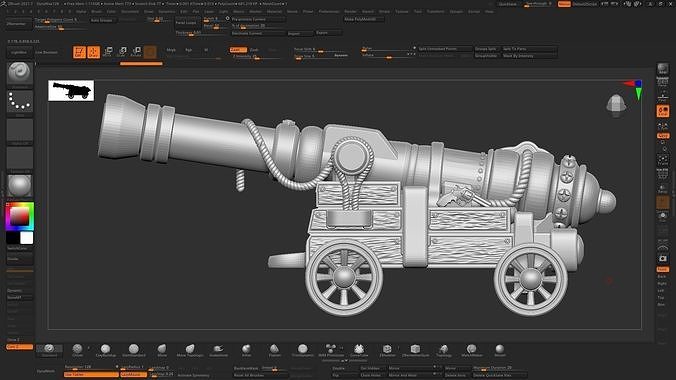Toggle Zadd sculpt mode
This screenshot has width=676, height=380.
(x=238, y=50)
